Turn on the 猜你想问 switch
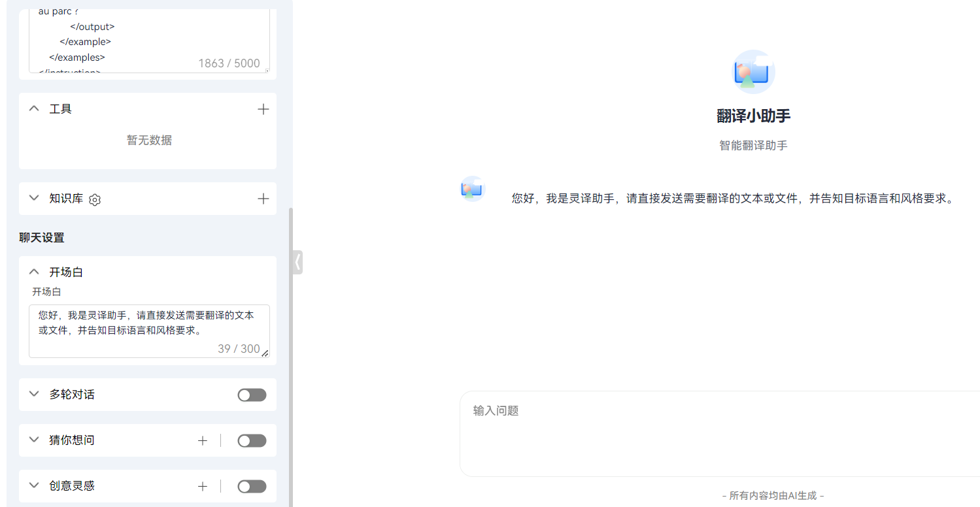Viewport: 980px width, 507px height. point(252,440)
